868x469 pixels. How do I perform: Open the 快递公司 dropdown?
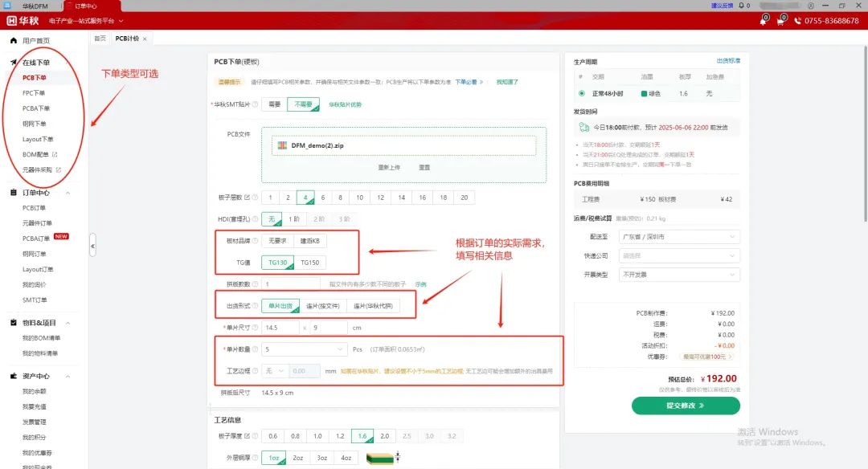(x=679, y=255)
